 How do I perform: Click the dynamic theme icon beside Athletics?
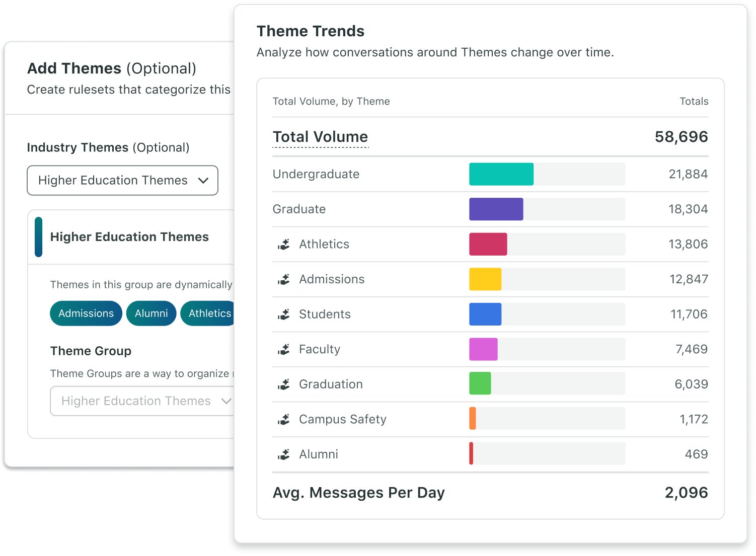click(x=284, y=244)
